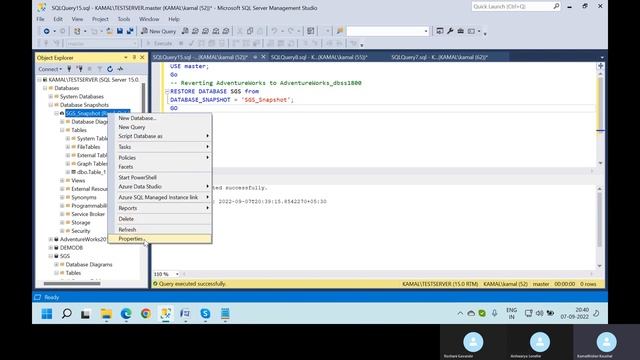Image resolution: width=640 pixels, height=360 pixels.
Task: Collapse the RESTORE DATABASE code block outline
Action: (167, 91)
